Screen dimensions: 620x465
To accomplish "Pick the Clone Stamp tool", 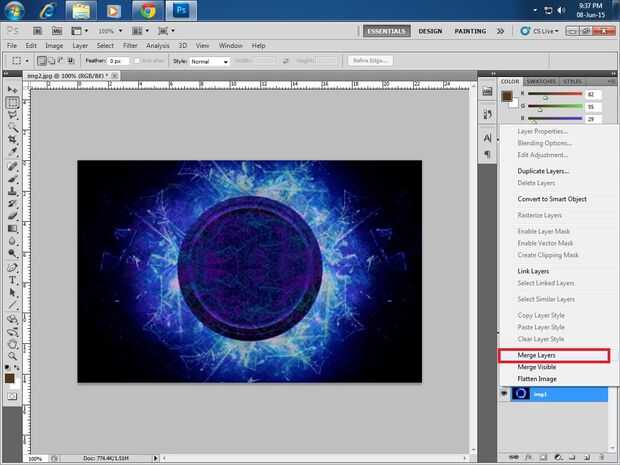I will pos(12,191).
